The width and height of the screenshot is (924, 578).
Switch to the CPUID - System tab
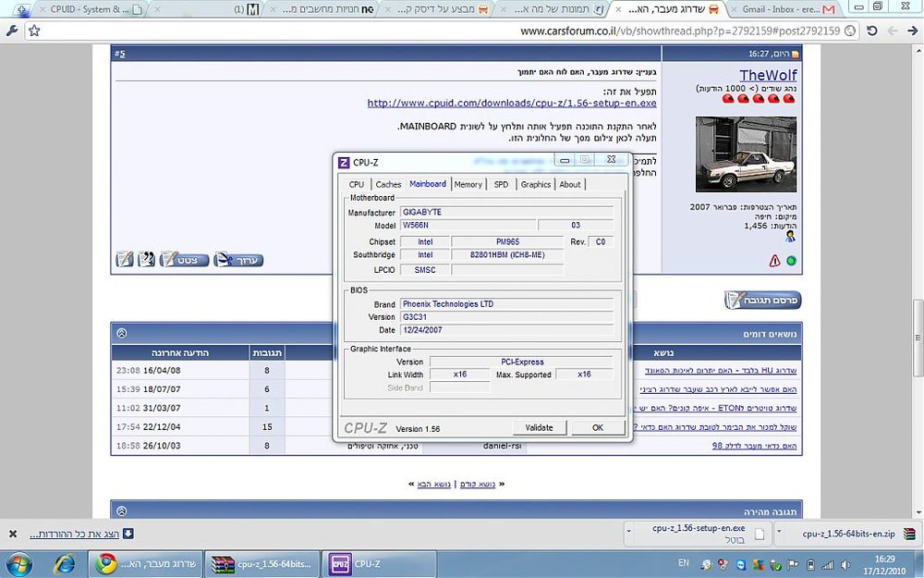[91, 9]
